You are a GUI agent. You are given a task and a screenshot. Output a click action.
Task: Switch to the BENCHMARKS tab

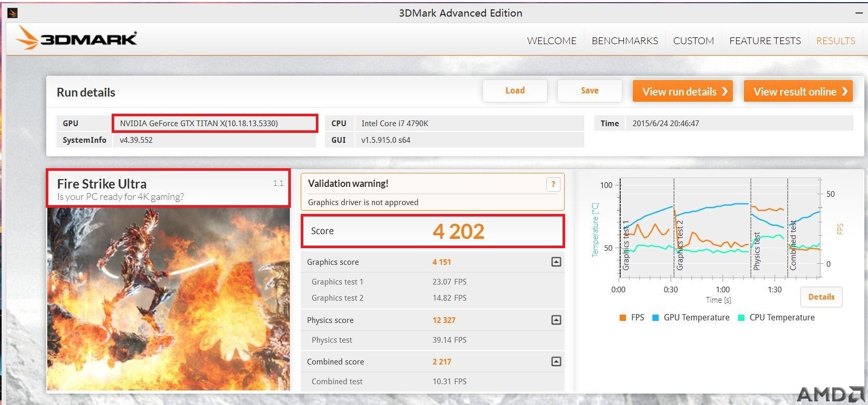624,40
